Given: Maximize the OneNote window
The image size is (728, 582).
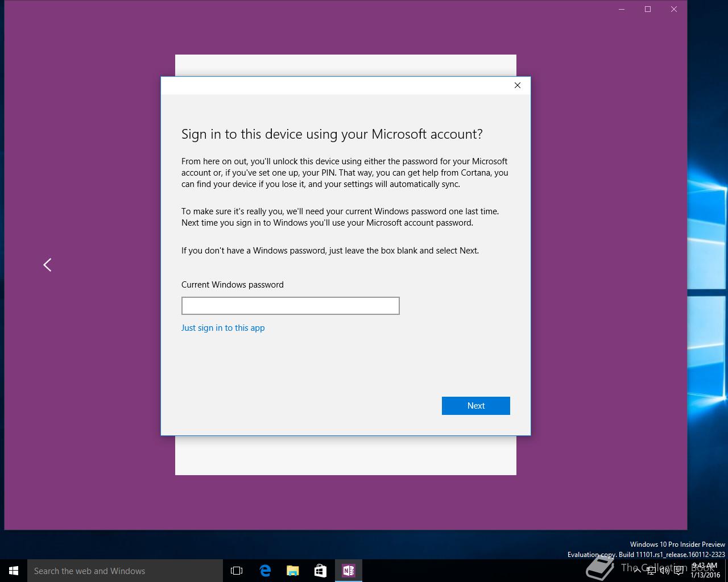Looking at the screenshot, I should pos(648,9).
